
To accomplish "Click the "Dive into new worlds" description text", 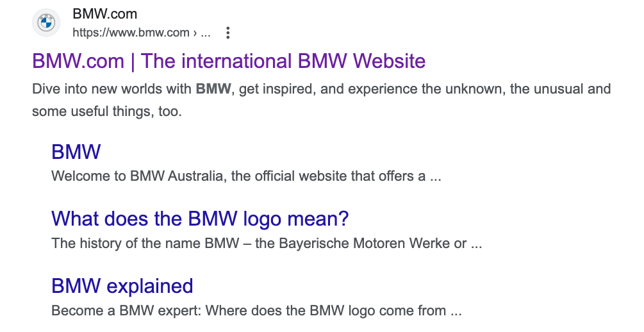I will pos(322,100).
